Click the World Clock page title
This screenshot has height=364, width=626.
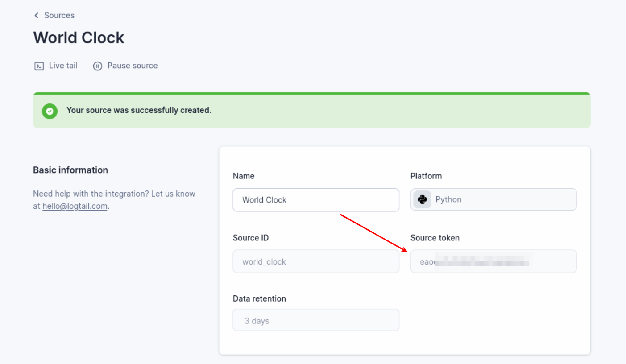coord(79,37)
